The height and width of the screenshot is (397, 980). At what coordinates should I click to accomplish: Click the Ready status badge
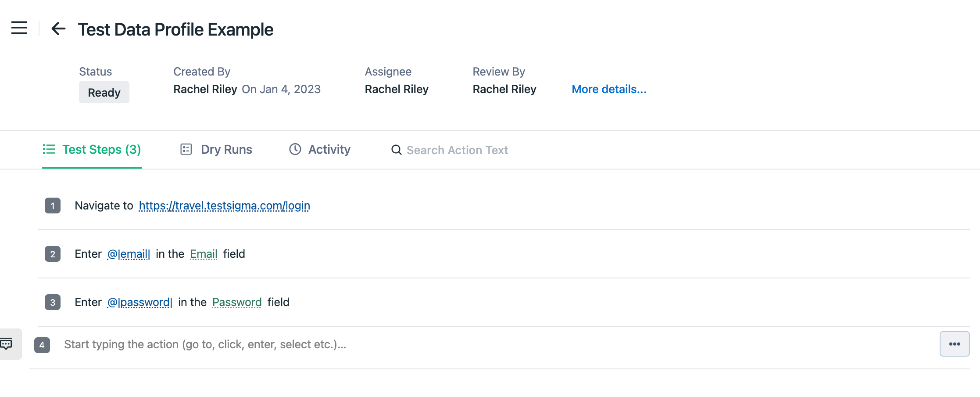point(104,92)
